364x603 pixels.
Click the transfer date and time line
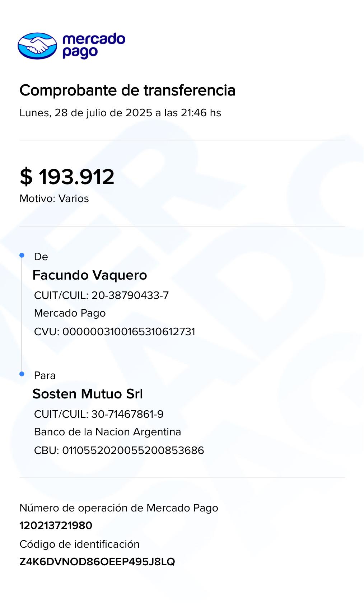(120, 113)
